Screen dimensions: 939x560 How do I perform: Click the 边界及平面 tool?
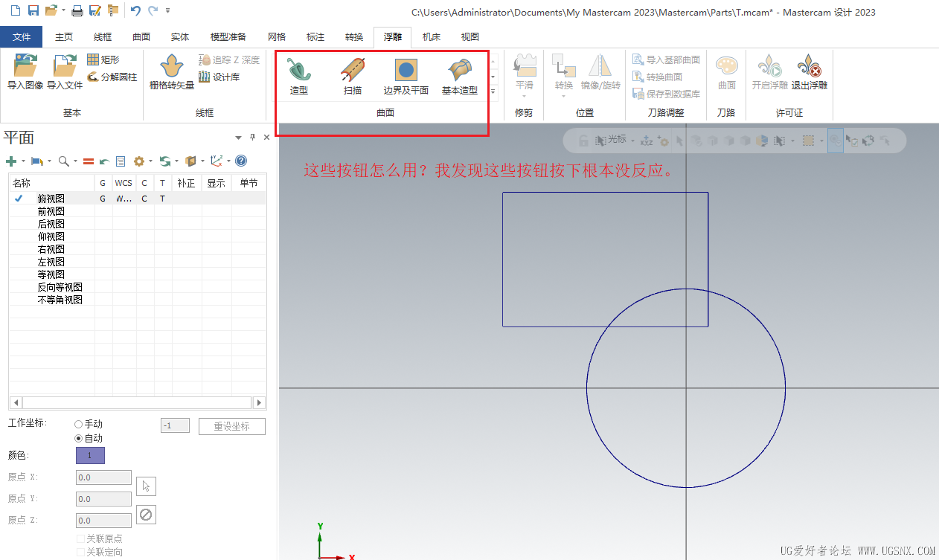[x=406, y=77]
